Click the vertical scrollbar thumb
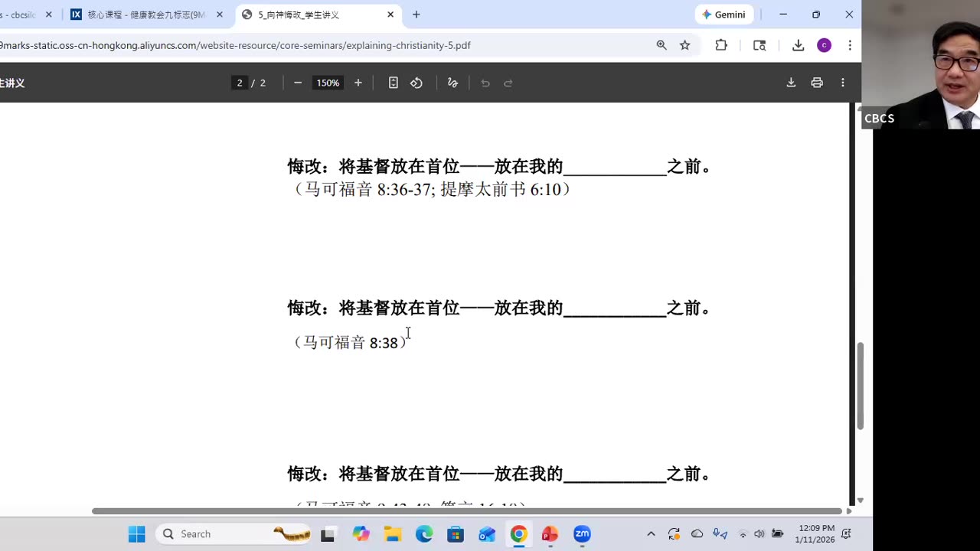The width and height of the screenshot is (980, 551). 860,386
